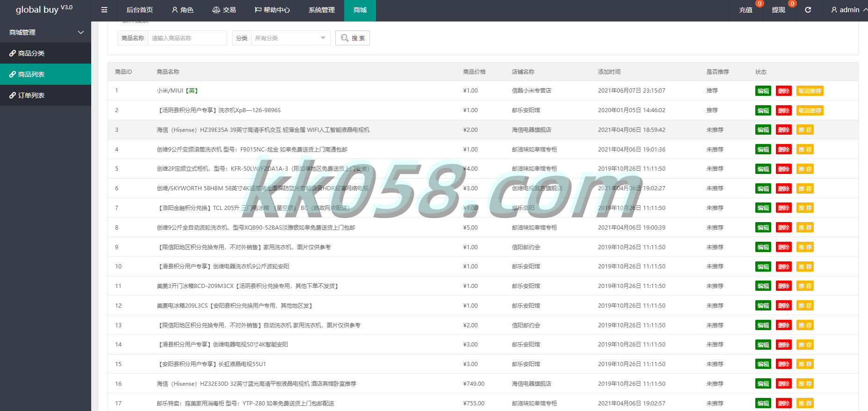This screenshot has width=868, height=411.
Task: Open 提现 notifications
Action: click(779, 10)
